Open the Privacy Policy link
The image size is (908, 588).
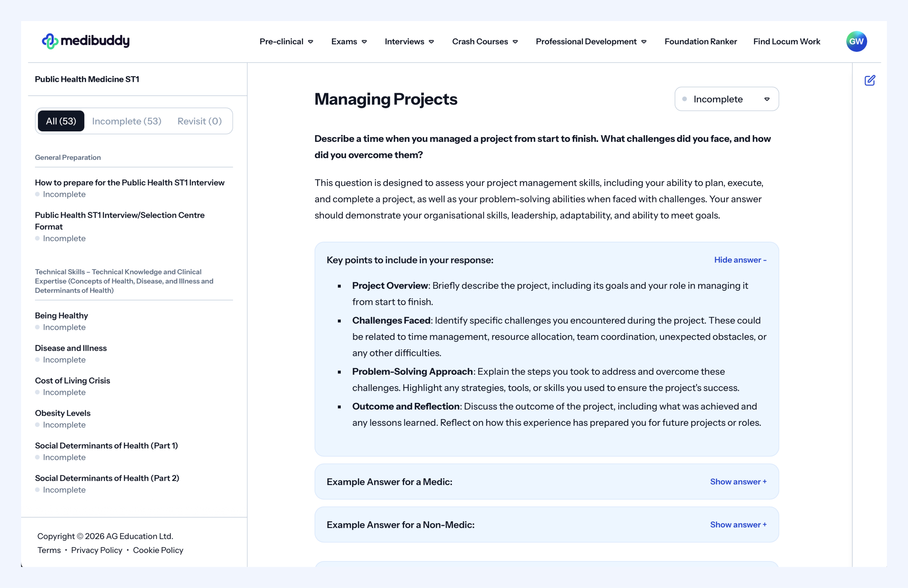pos(97,550)
